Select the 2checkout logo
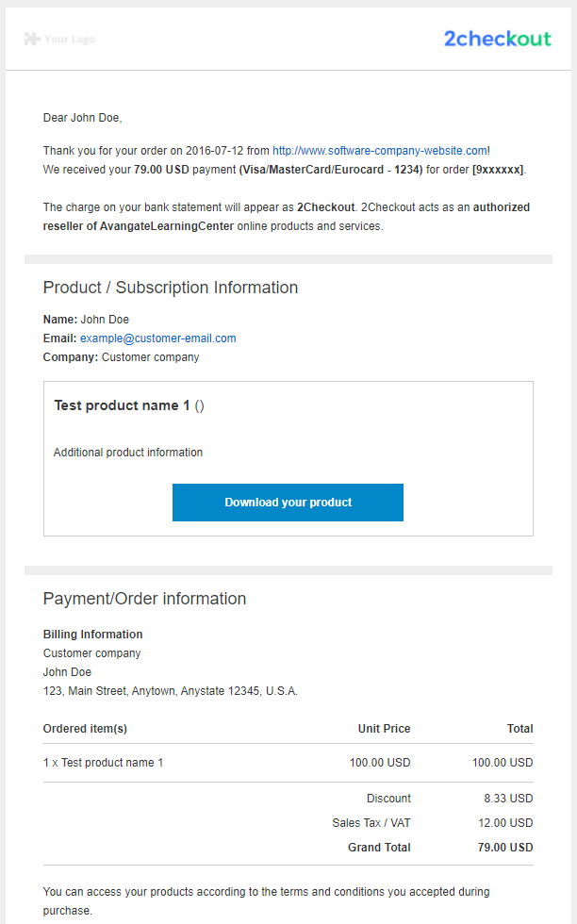Screen dimensions: 577x924 (498, 40)
